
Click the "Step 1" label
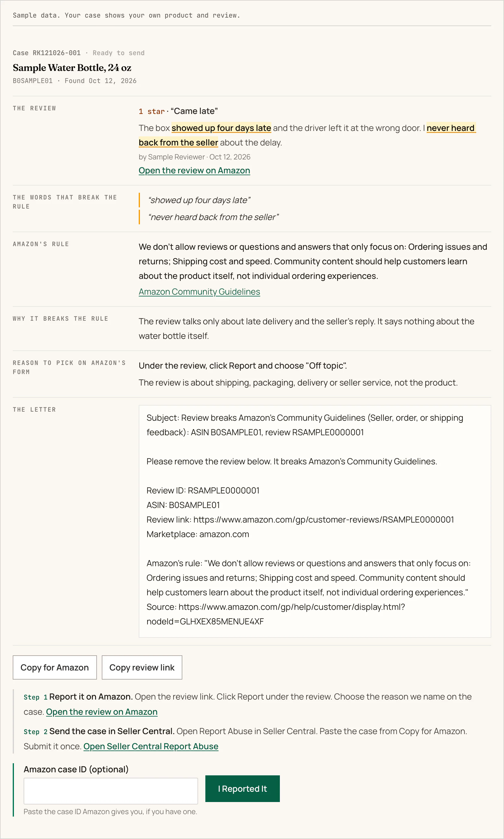coord(35,697)
